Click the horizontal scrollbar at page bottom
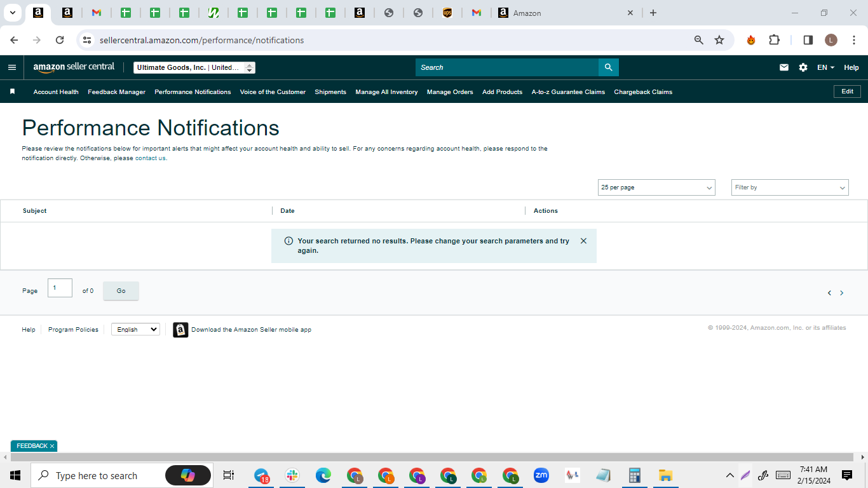Viewport: 868px width, 488px height. tap(432, 457)
